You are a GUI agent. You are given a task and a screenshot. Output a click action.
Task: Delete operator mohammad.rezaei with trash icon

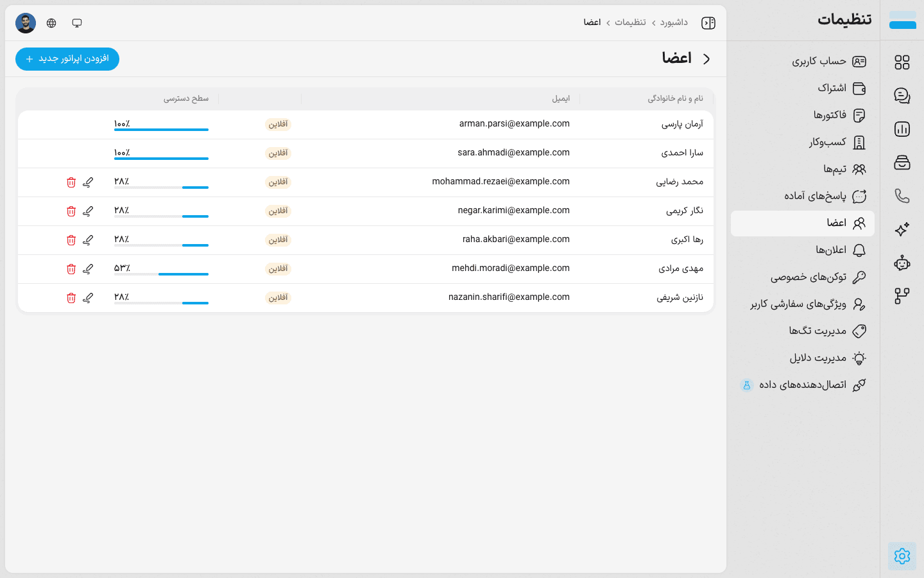[71, 182]
